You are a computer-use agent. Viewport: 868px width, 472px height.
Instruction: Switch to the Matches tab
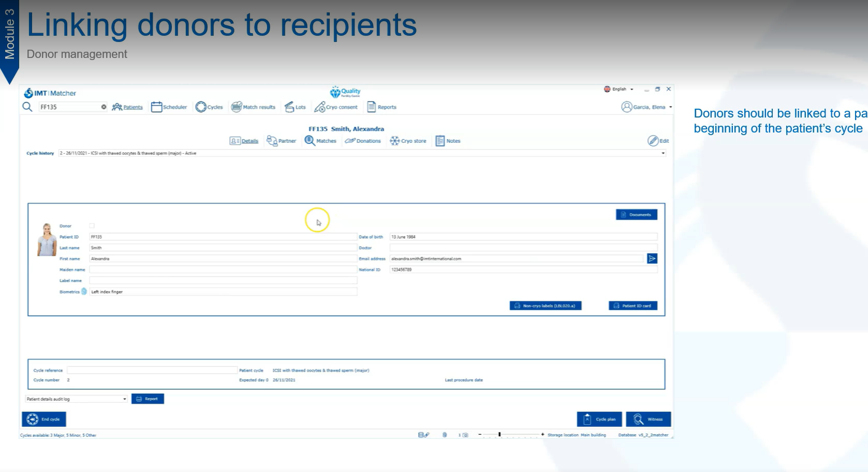pyautogui.click(x=320, y=141)
